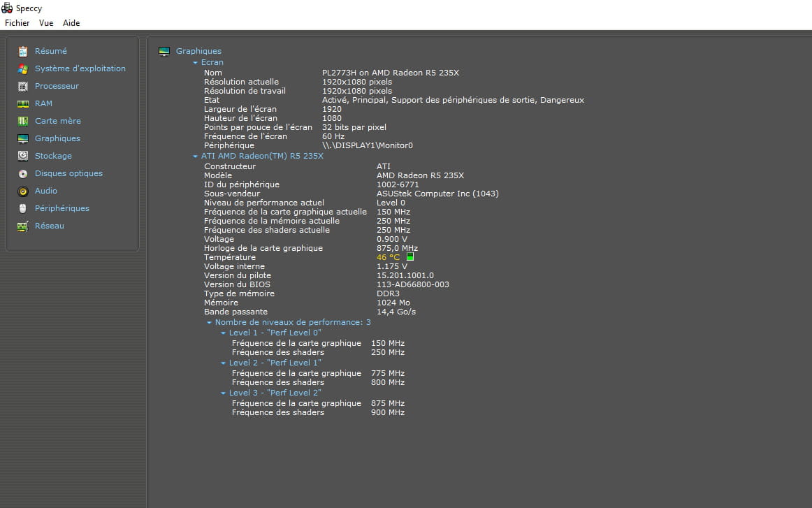Click the 32 bits par pixel value

pyautogui.click(x=354, y=127)
